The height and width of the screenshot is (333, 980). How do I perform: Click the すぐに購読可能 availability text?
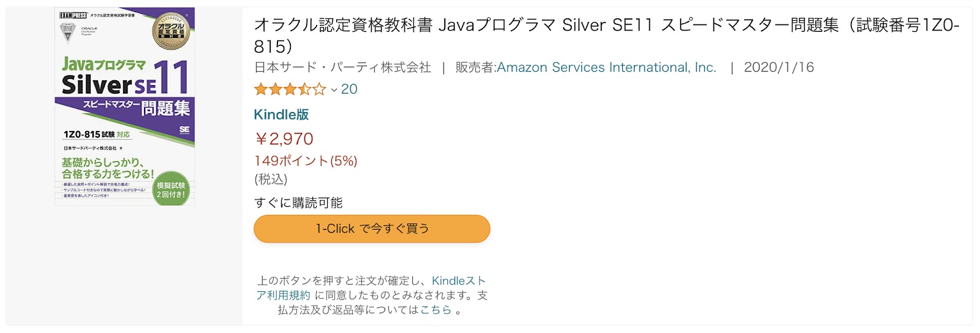[298, 203]
